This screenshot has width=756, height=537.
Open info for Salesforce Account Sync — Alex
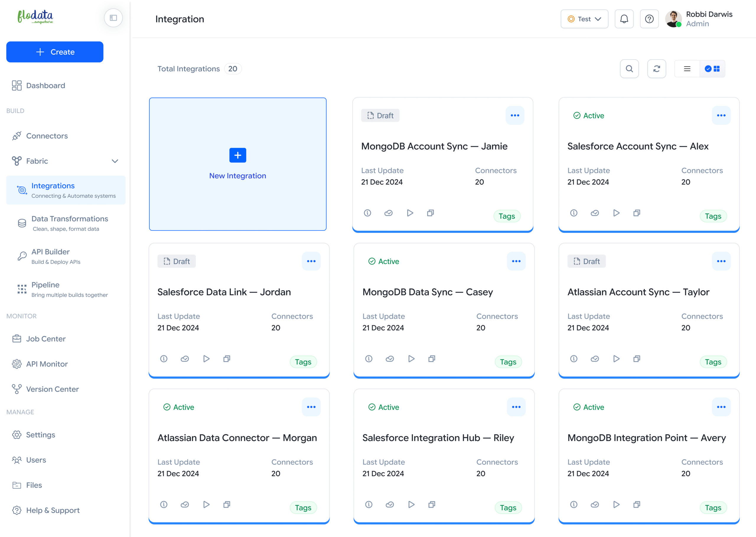[x=573, y=213]
